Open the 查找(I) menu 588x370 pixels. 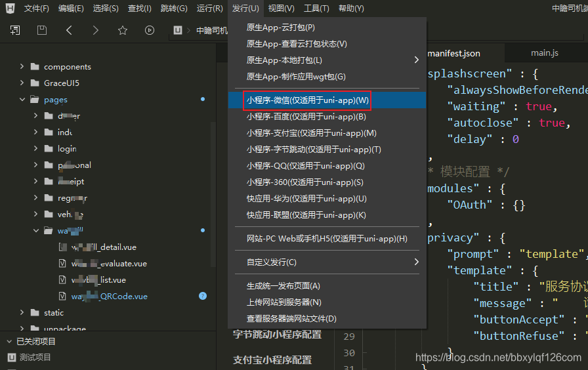[140, 9]
